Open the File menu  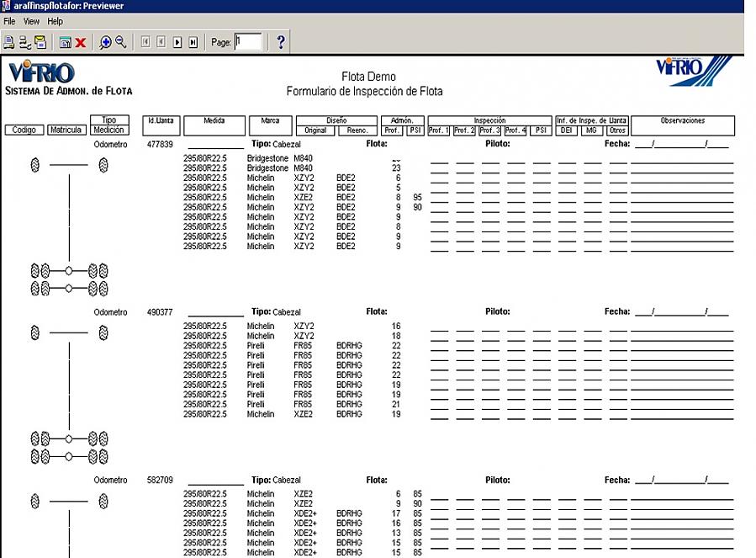coord(9,21)
